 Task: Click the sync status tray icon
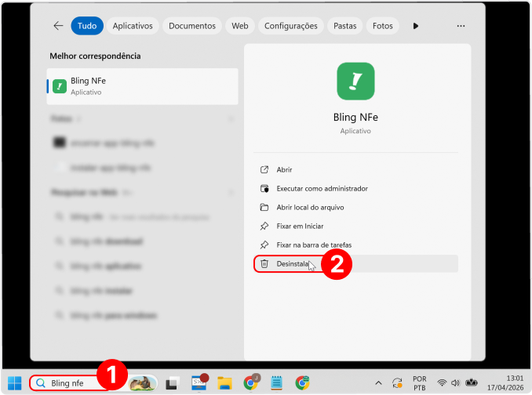[397, 383]
